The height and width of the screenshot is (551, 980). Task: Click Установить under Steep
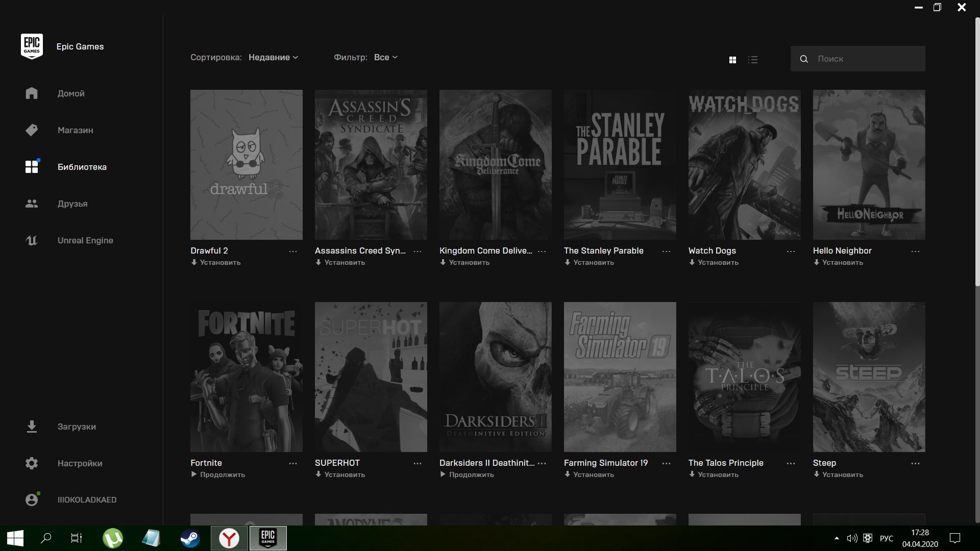pyautogui.click(x=839, y=474)
